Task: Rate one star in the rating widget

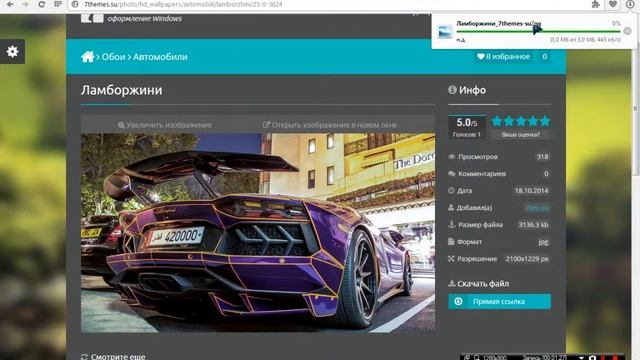Action: (497, 121)
